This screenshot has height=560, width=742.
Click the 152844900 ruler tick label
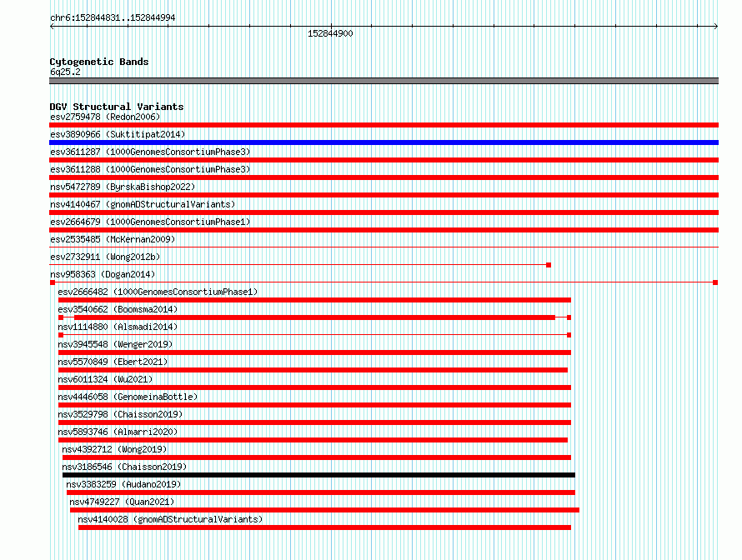pyautogui.click(x=330, y=33)
